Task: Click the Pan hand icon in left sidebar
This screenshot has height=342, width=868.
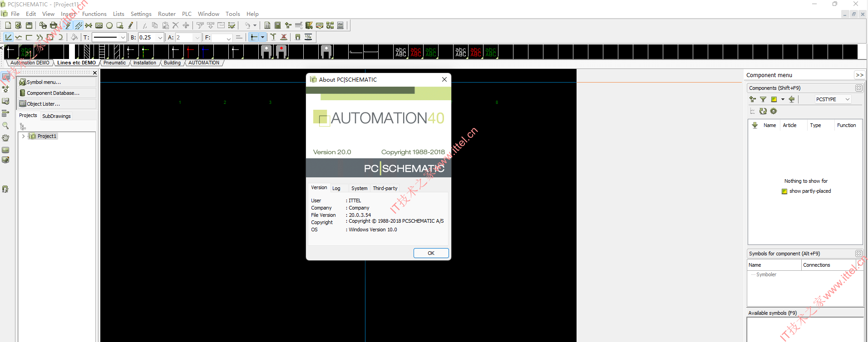Action: pos(5,137)
